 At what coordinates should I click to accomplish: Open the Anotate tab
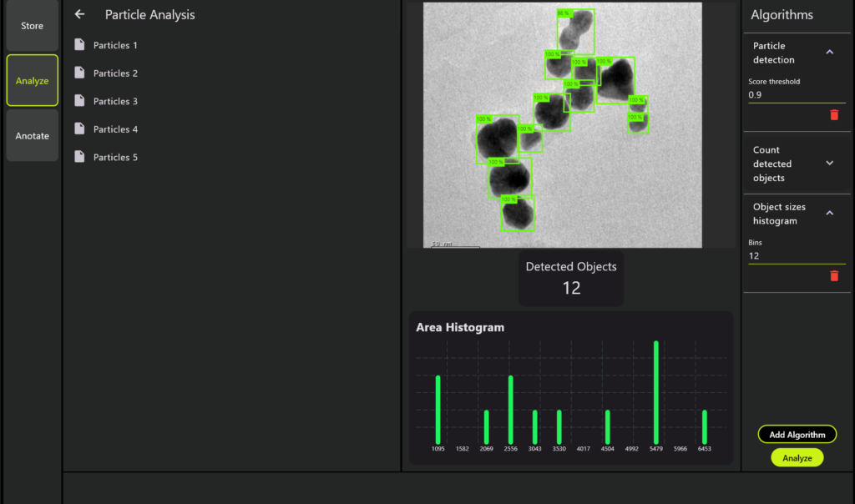(32, 136)
